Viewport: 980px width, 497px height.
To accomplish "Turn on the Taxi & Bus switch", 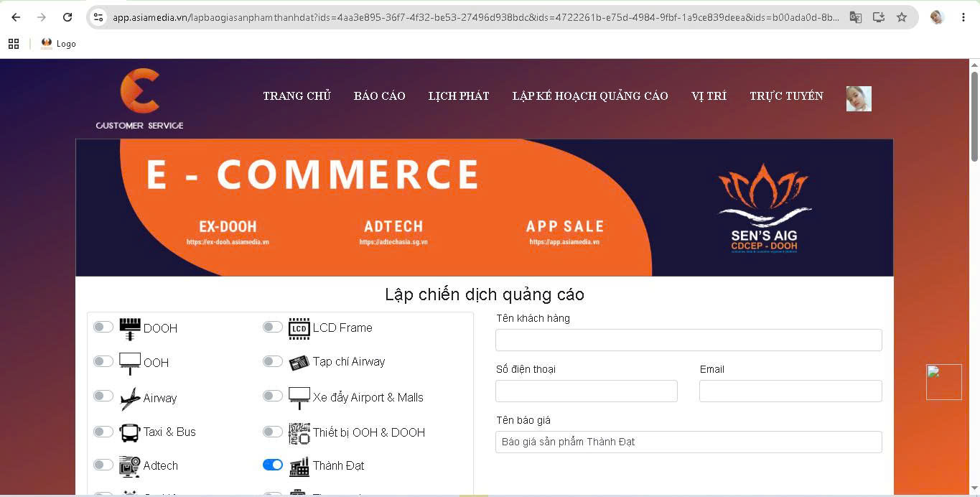I will 103,432.
